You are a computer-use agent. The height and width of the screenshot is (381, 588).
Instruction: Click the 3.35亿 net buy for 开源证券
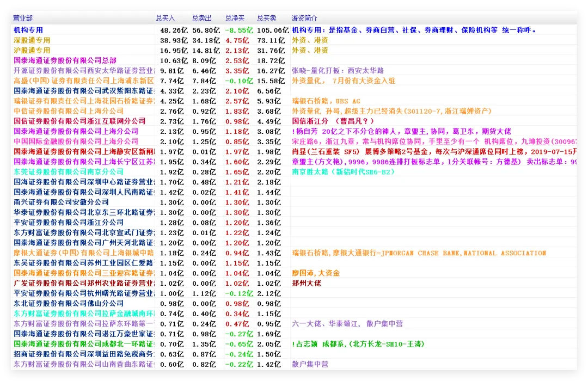pyautogui.click(x=237, y=71)
